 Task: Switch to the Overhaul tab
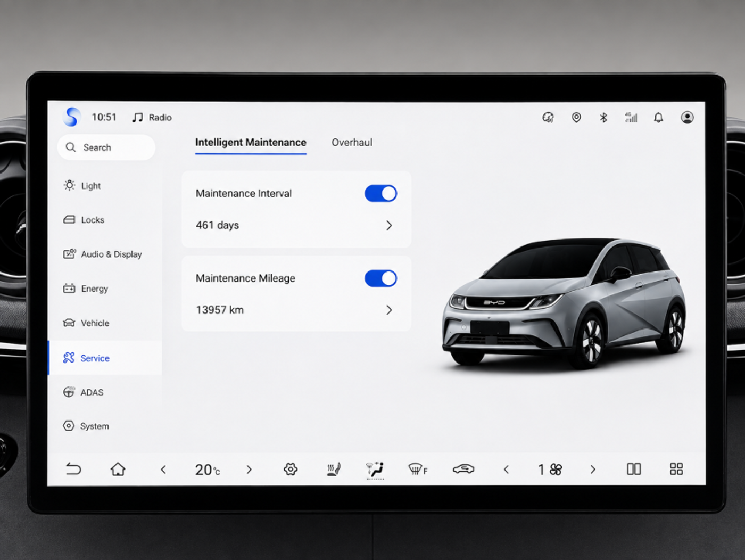(x=352, y=143)
